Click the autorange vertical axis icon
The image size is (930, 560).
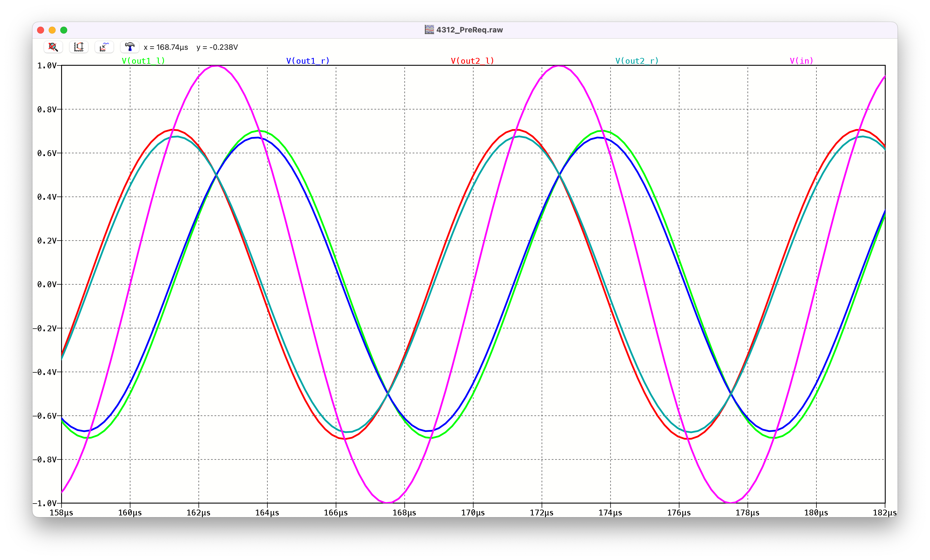click(79, 47)
